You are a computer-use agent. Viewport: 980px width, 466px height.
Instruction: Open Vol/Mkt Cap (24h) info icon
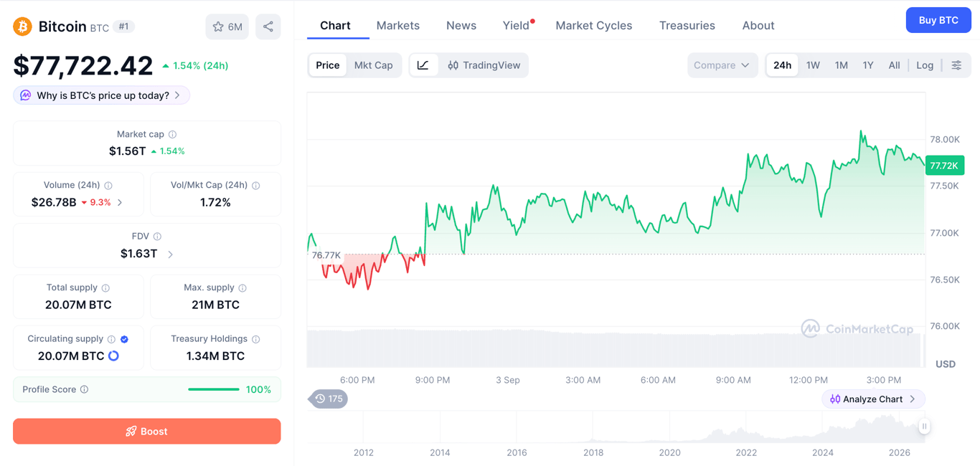[x=256, y=185]
